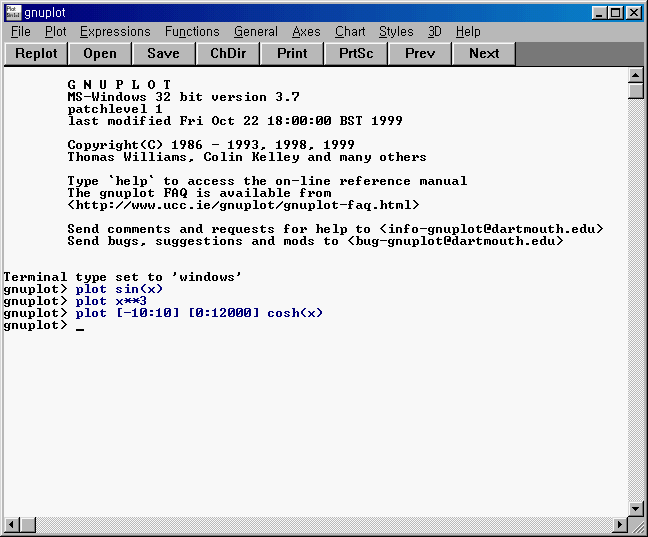Click the gnuplot-faq.html URL text

[243, 205]
